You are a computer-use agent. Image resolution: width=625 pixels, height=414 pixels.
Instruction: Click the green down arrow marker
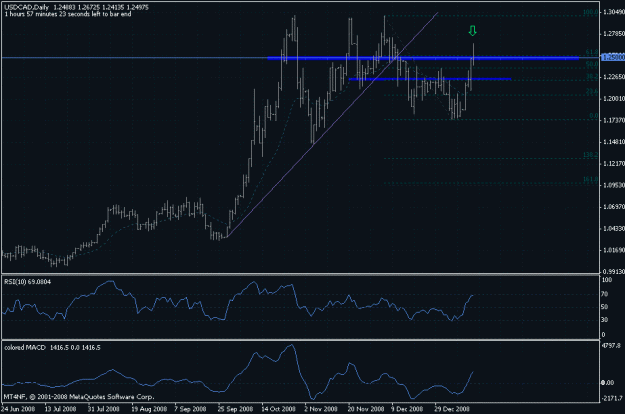[x=473, y=31]
